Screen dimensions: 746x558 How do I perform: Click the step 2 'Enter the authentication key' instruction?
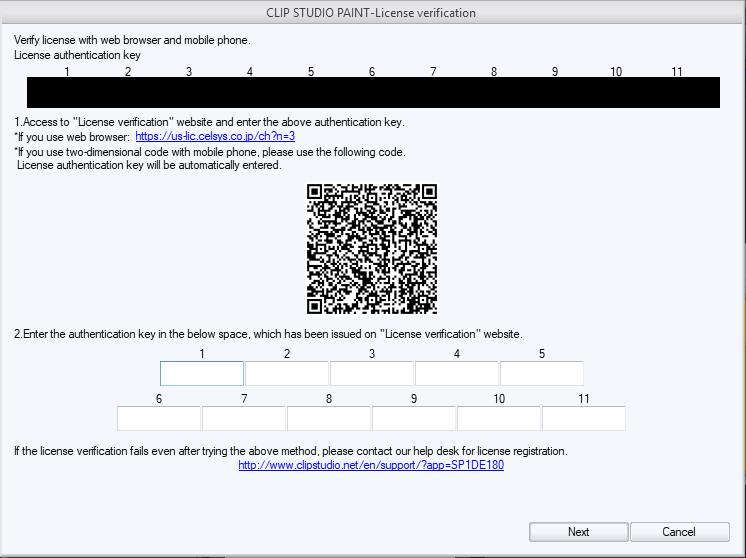click(268, 334)
